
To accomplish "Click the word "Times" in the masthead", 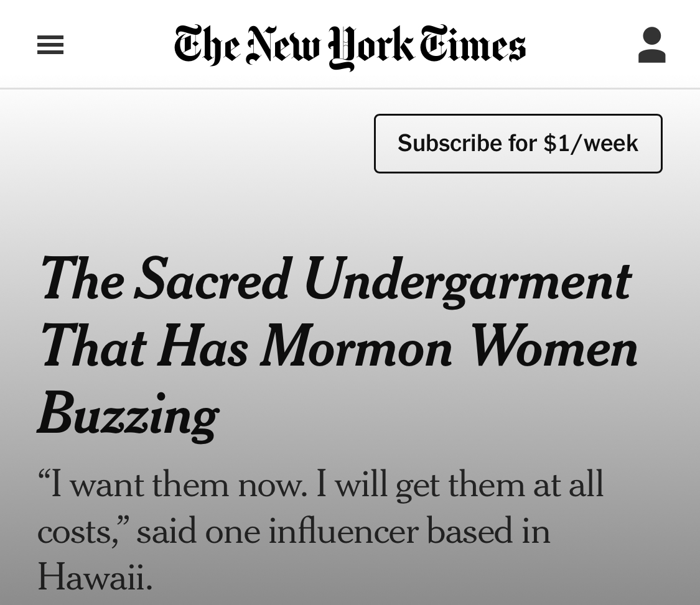I will point(472,44).
